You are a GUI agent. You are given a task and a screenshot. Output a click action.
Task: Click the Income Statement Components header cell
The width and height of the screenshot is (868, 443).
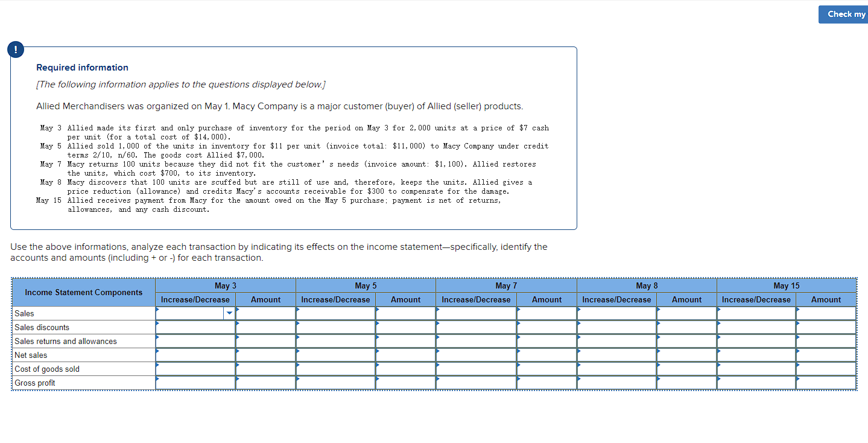coord(83,292)
